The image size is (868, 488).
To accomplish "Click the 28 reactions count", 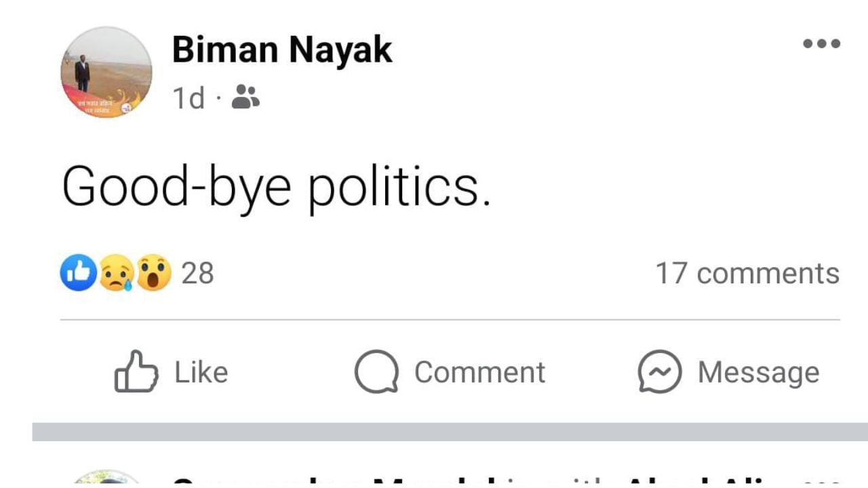I will tap(199, 273).
